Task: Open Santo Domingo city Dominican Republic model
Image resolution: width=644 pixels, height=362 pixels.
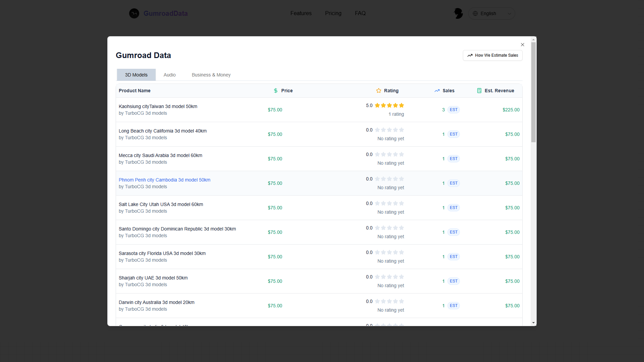Action: coord(177,229)
